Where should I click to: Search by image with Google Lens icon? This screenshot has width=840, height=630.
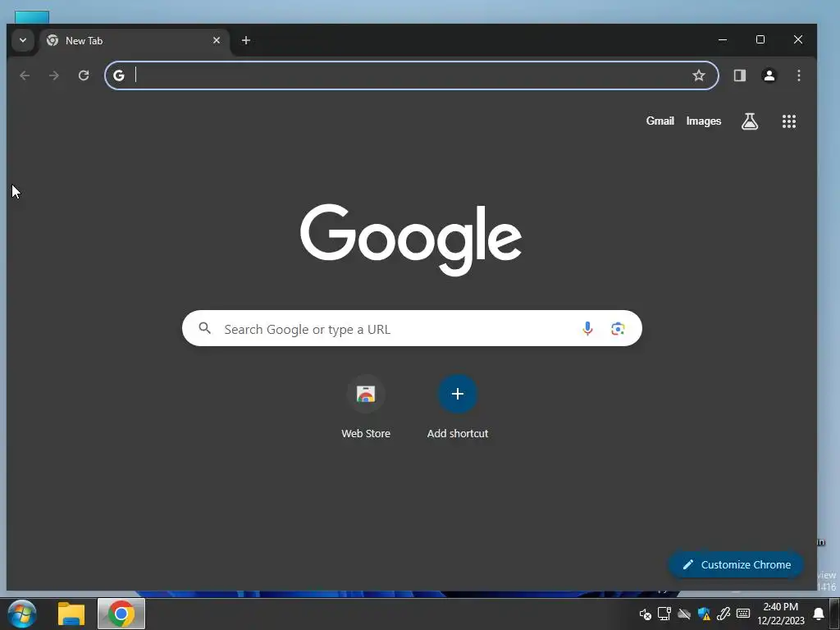pyautogui.click(x=618, y=328)
